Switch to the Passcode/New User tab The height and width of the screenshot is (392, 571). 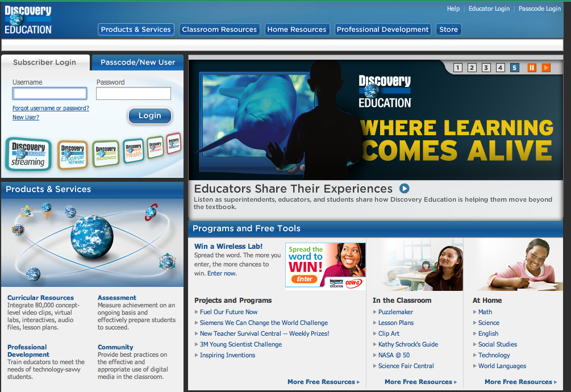tap(137, 62)
